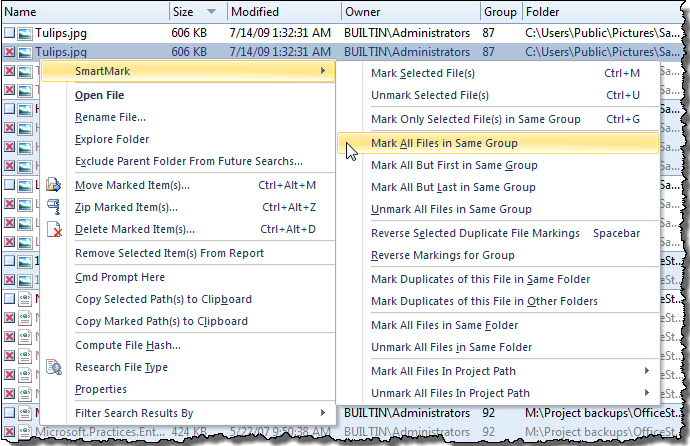The image size is (690, 446).
Task: Expand Filter Search Results By submenu
Action: (x=322, y=413)
